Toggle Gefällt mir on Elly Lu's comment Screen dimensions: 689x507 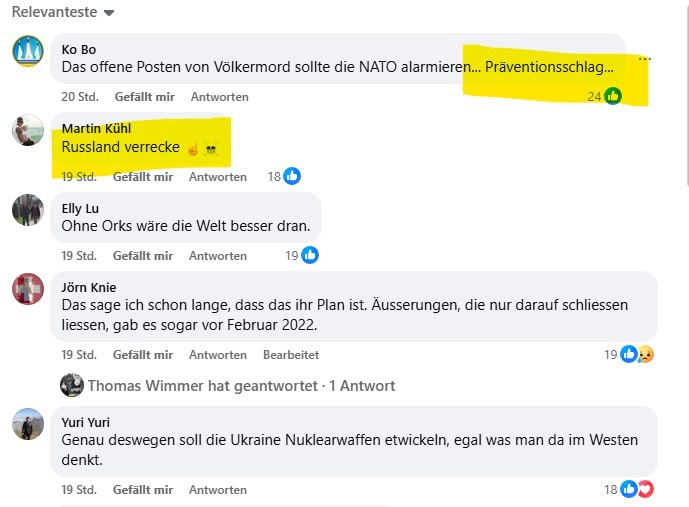point(143,256)
